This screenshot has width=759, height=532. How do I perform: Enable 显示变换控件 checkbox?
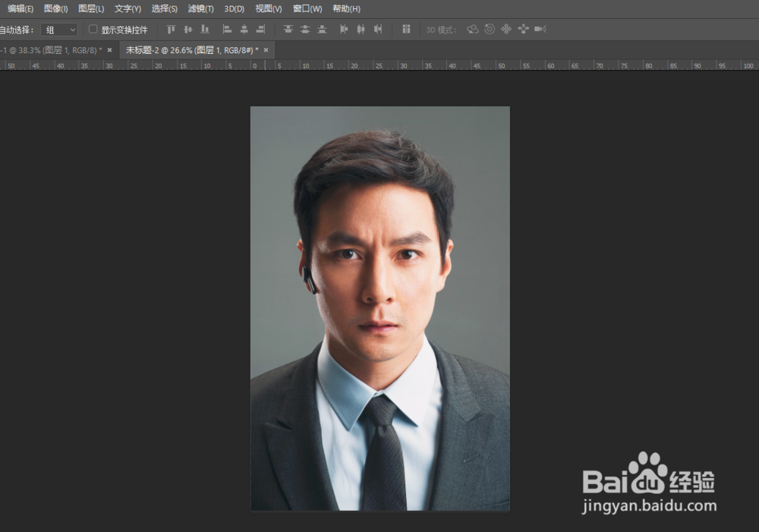click(x=93, y=30)
